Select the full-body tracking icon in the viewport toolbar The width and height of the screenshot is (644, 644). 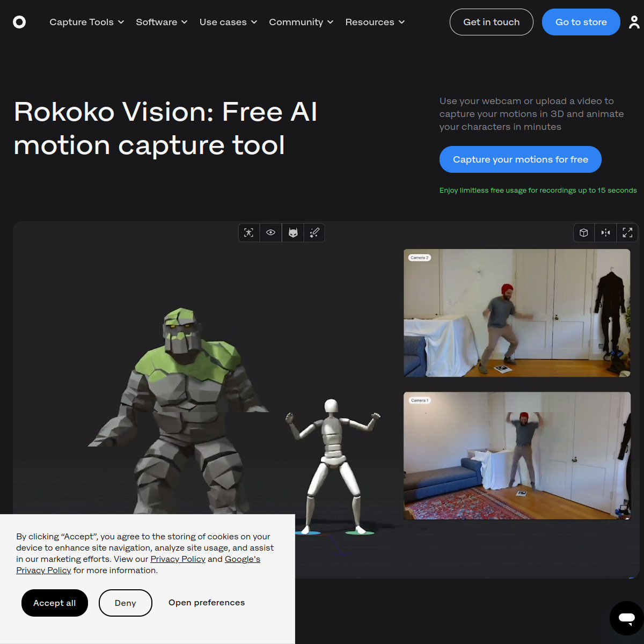(249, 232)
